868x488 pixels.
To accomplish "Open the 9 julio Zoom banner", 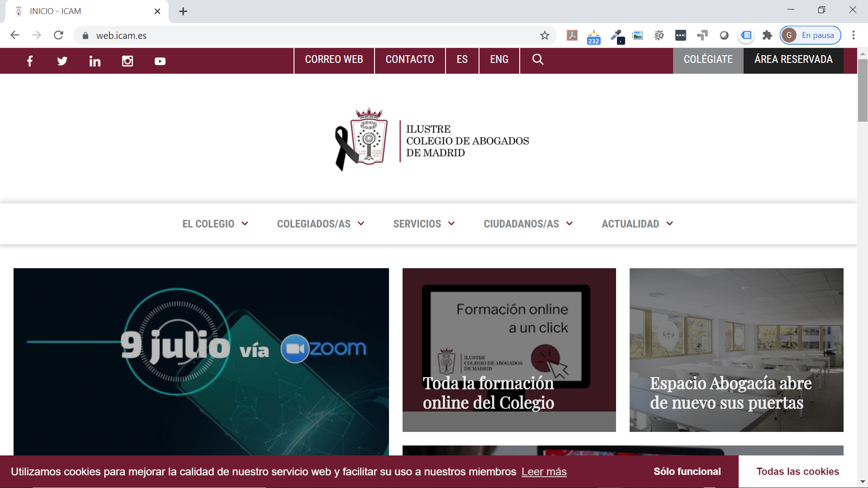I will [x=201, y=361].
